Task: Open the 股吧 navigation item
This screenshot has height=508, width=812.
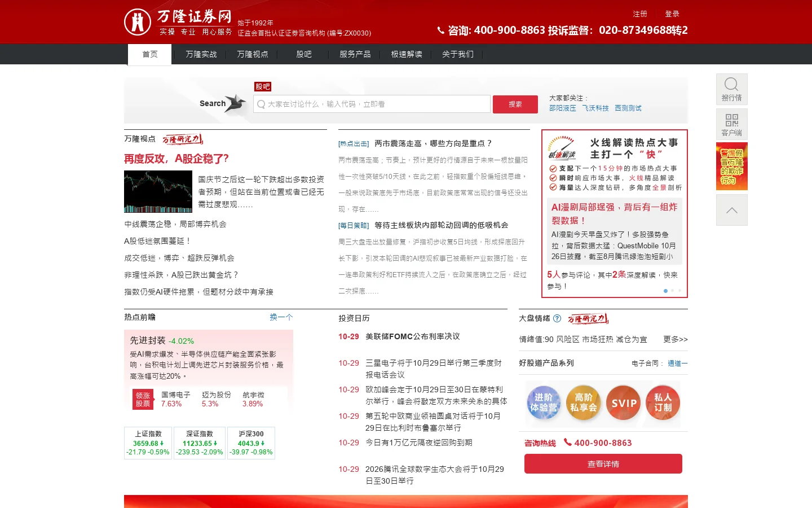Action: click(304, 54)
